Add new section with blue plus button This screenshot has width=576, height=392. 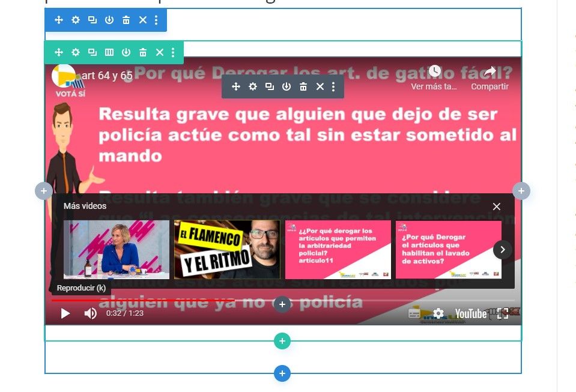[x=282, y=373]
